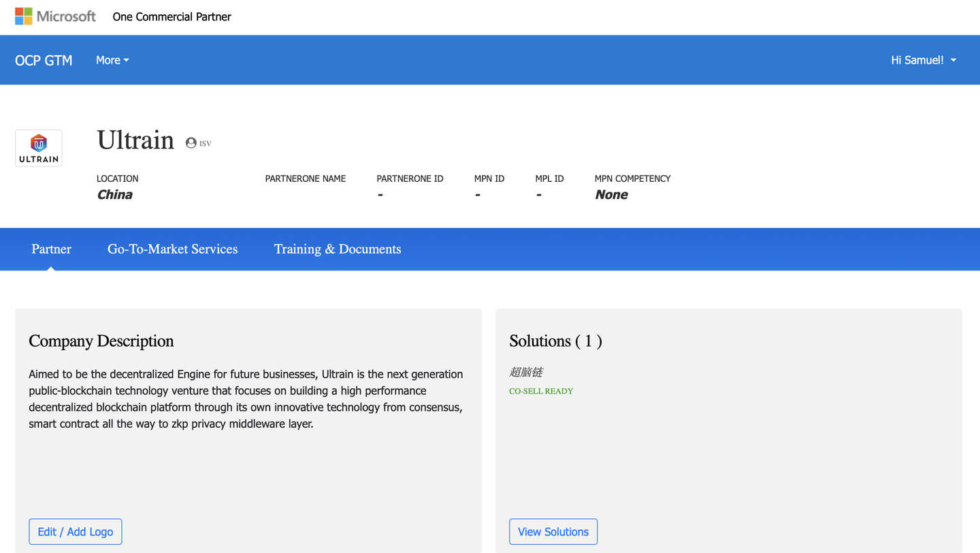This screenshot has height=553, width=980.
Task: Click the Company Description heading
Action: [101, 341]
